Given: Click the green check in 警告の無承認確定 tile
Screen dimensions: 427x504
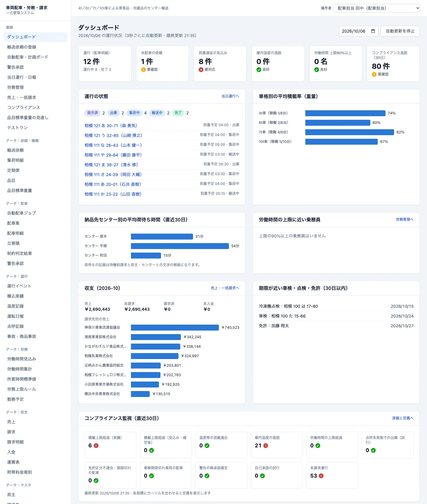Looking at the screenshot, I should 207,476.
